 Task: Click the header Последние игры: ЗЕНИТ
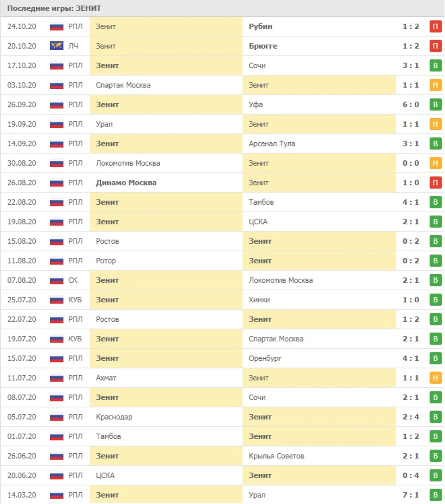[54, 8]
